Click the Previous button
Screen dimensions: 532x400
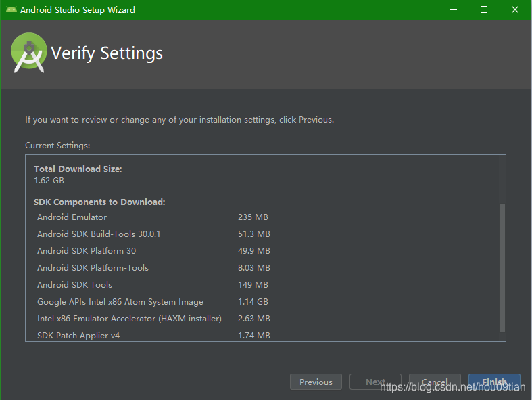tap(316, 382)
